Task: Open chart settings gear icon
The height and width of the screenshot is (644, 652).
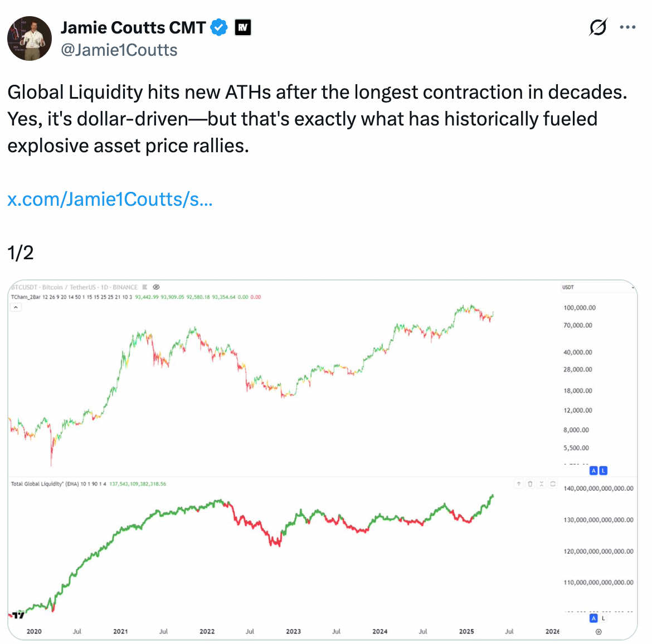Action: coord(599,632)
